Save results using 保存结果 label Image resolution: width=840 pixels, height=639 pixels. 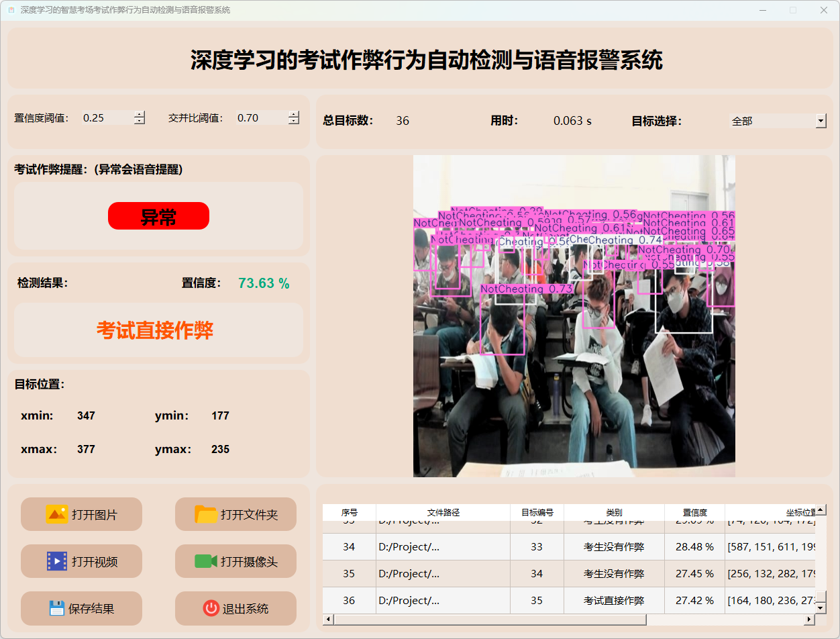[91, 609]
